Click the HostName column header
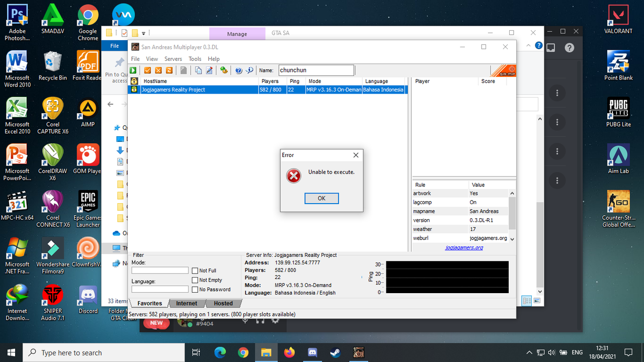644x362 pixels. click(199, 81)
